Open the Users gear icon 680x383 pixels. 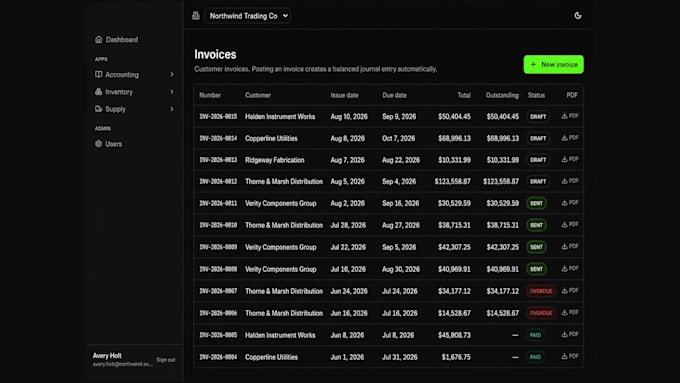[98, 144]
